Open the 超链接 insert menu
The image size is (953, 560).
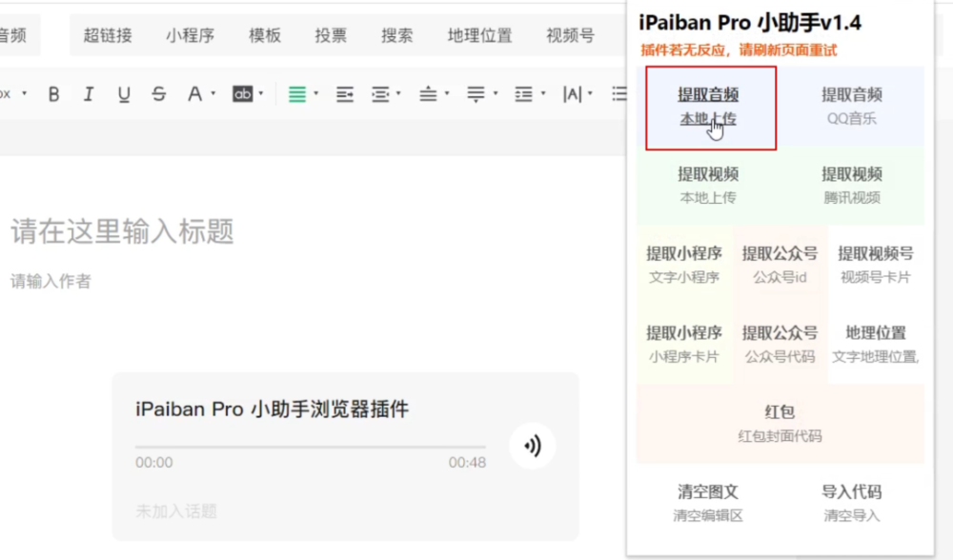point(108,36)
